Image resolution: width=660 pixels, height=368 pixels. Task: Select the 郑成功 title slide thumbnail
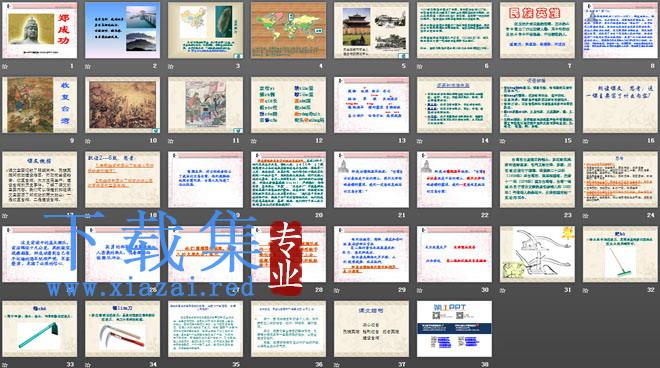(x=40, y=30)
